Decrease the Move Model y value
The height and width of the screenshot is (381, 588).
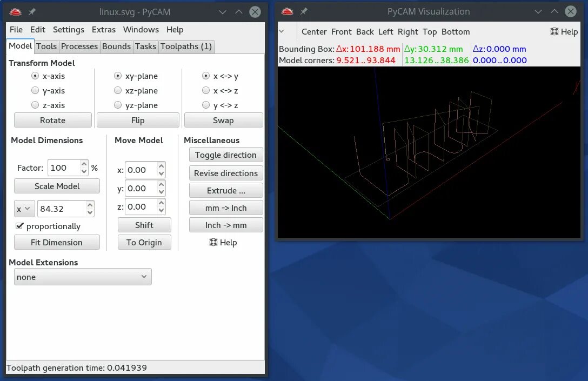pyautogui.click(x=161, y=192)
